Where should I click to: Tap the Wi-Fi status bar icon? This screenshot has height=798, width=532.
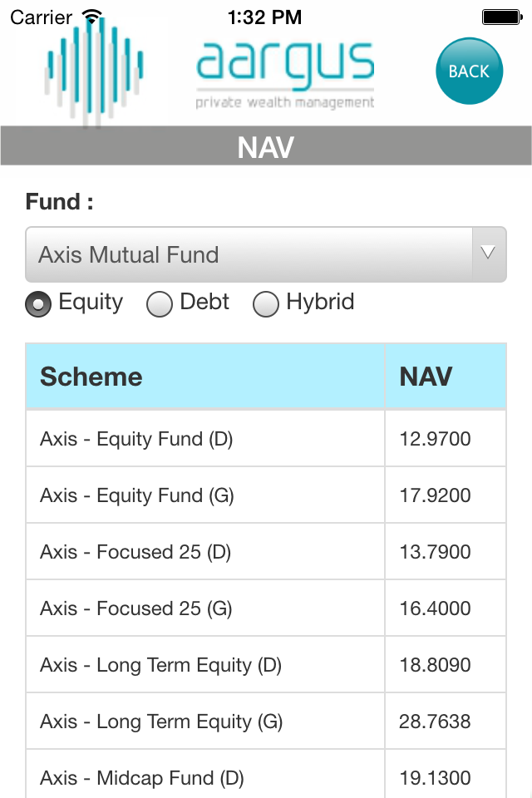(x=92, y=17)
